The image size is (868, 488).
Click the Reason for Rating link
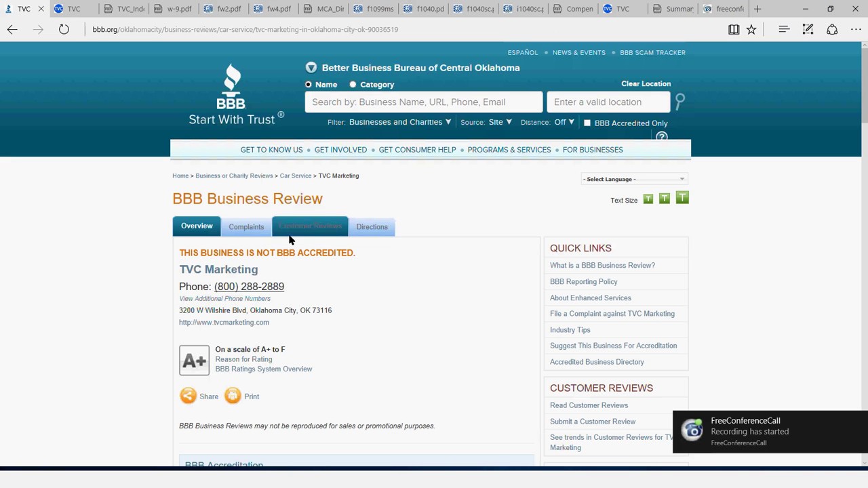[243, 359]
